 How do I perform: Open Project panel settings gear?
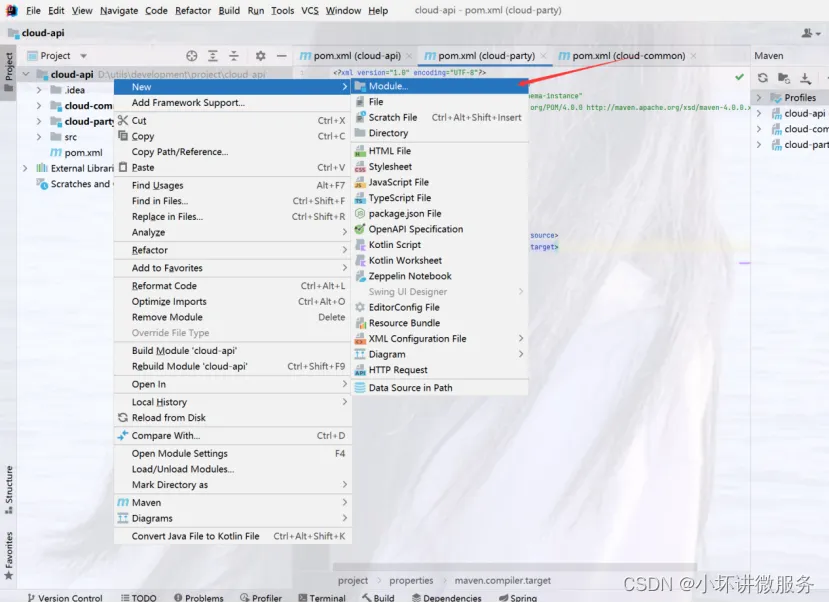[x=260, y=56]
